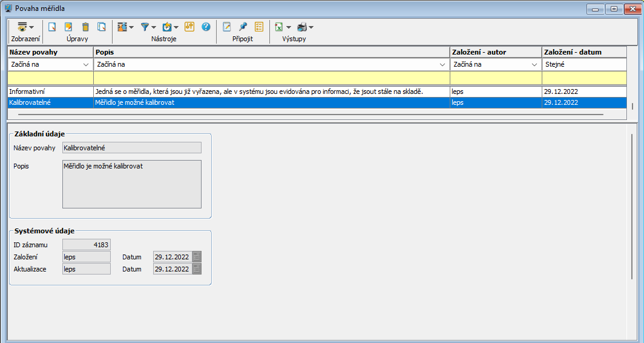Expand the Název povahy filter condition dropdown
644x343 pixels.
(x=85, y=64)
